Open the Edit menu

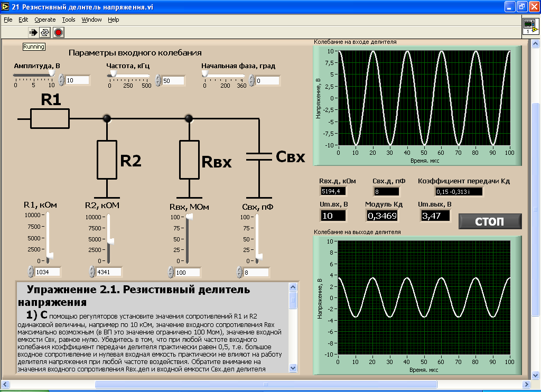(x=23, y=20)
